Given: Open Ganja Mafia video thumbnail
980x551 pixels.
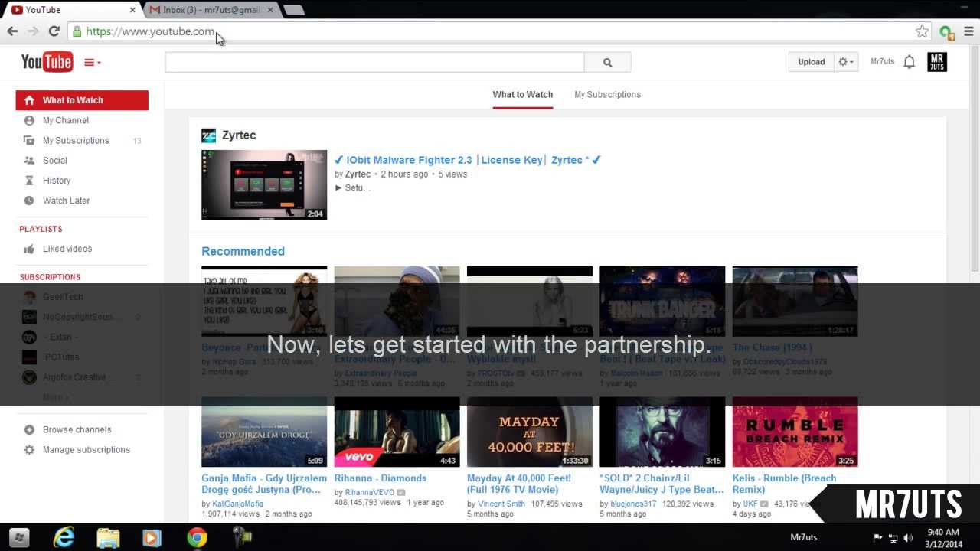Looking at the screenshot, I should pos(264,432).
